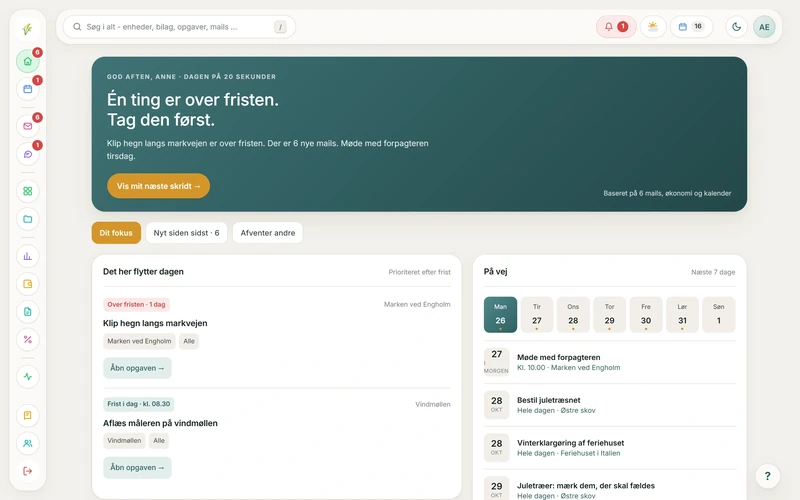Click 'Baseret på 6 mails, økonomi og kalender'

click(x=667, y=193)
